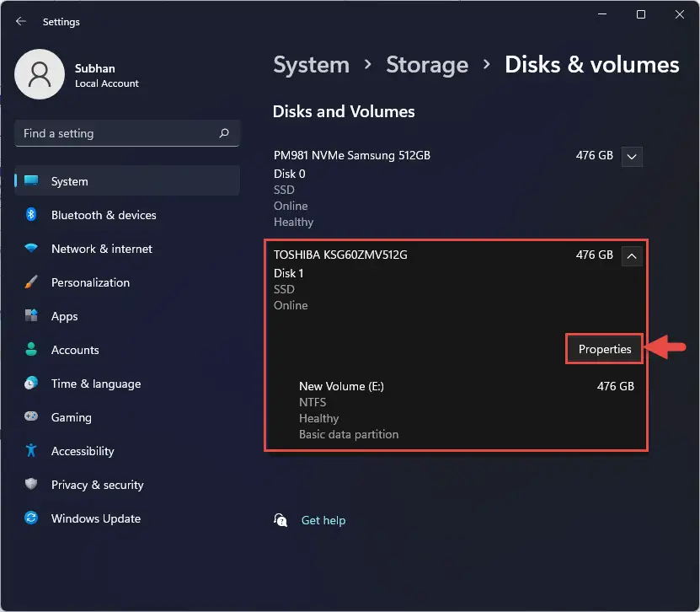Click the Network & internet wifi icon
Image resolution: width=700 pixels, height=612 pixels.
click(31, 248)
